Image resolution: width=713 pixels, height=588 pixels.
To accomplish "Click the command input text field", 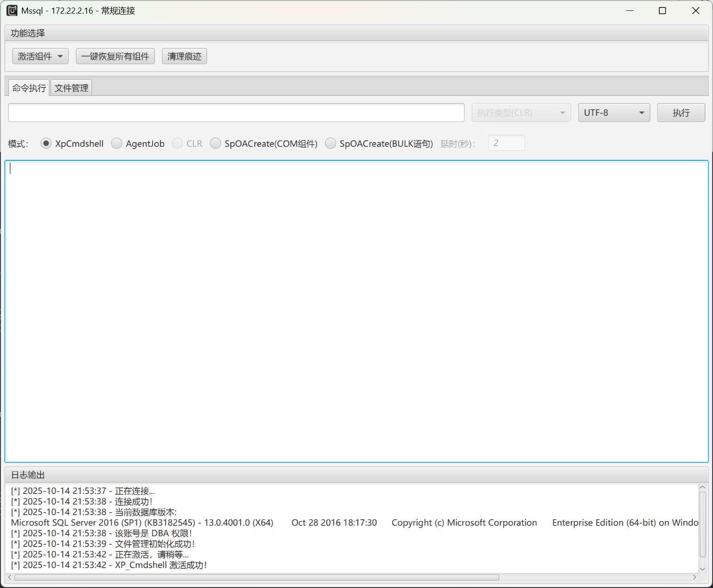I will click(236, 113).
